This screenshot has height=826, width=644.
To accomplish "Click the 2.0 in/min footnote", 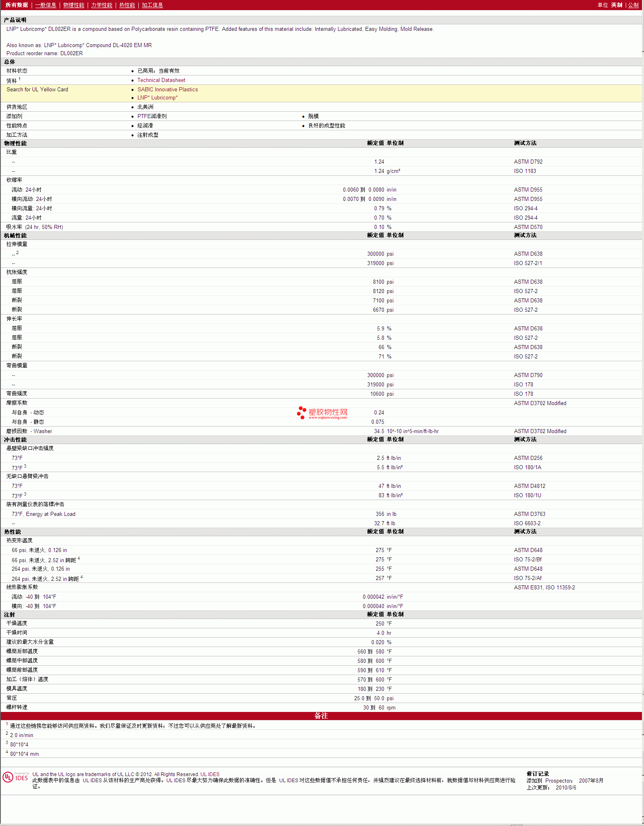I will pyautogui.click(x=22, y=735).
